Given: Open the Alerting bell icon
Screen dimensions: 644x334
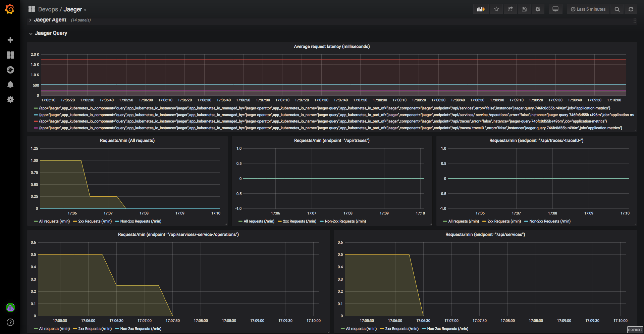Looking at the screenshot, I should click(x=10, y=85).
